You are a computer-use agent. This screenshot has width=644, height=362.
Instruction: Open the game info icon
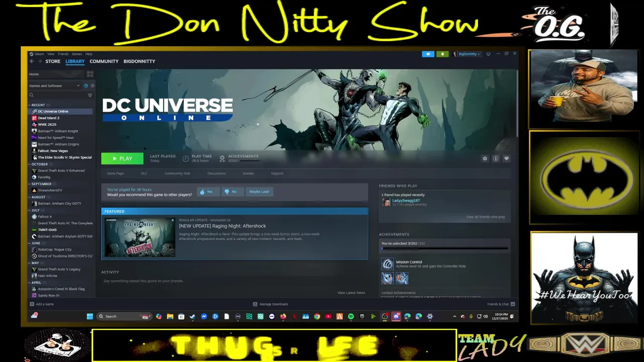496,158
